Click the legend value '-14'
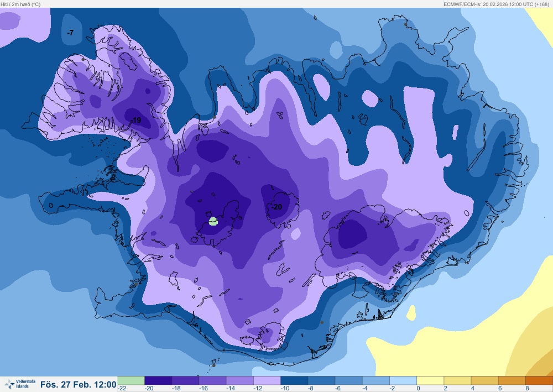The height and width of the screenshot is (392, 553). pos(231,388)
